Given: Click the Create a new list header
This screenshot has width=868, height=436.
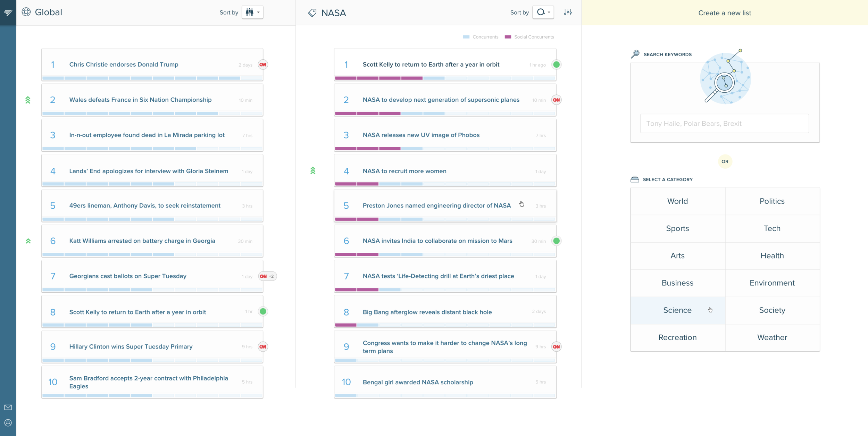Looking at the screenshot, I should pyautogui.click(x=724, y=13).
